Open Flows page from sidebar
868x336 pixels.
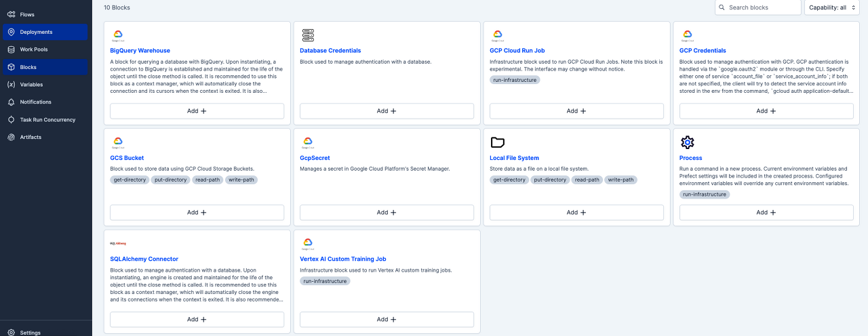tap(44, 14)
